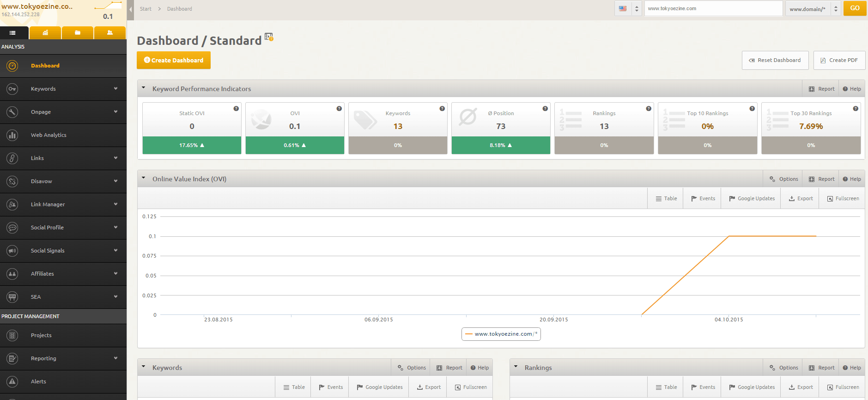Open the Alerts icon in sidebar
The height and width of the screenshot is (400, 868).
(12, 382)
